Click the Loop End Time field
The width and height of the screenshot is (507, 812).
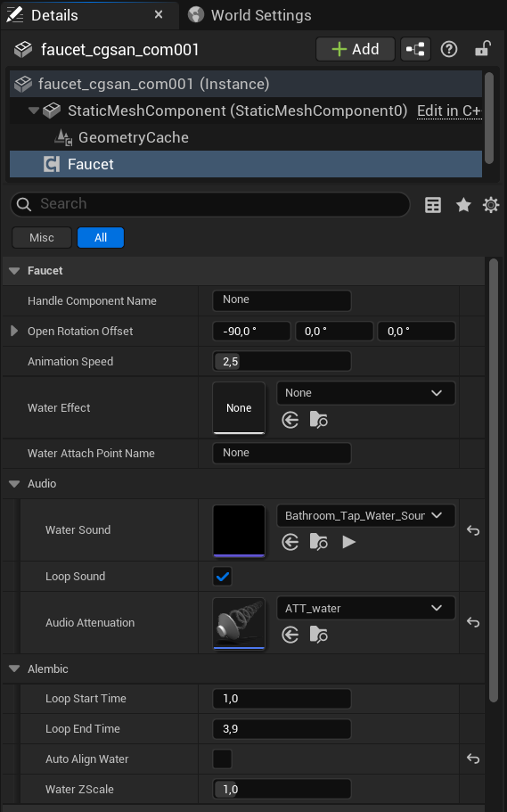tap(282, 729)
